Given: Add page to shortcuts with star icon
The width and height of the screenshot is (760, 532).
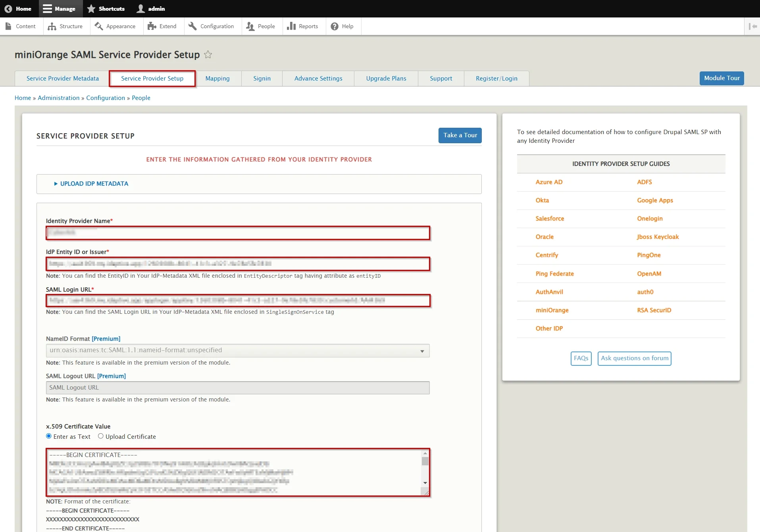Looking at the screenshot, I should click(208, 55).
